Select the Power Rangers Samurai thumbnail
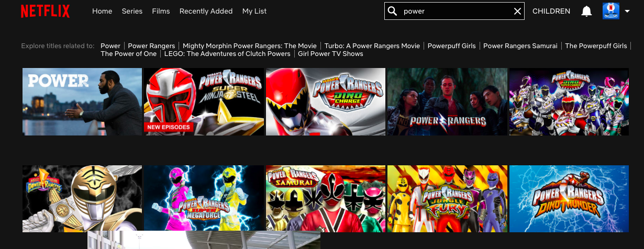Viewport: 644px width, 249px height. coord(325,199)
